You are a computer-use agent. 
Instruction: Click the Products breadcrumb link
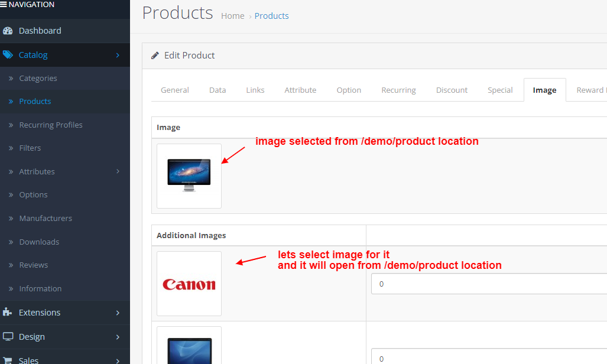pyautogui.click(x=271, y=16)
